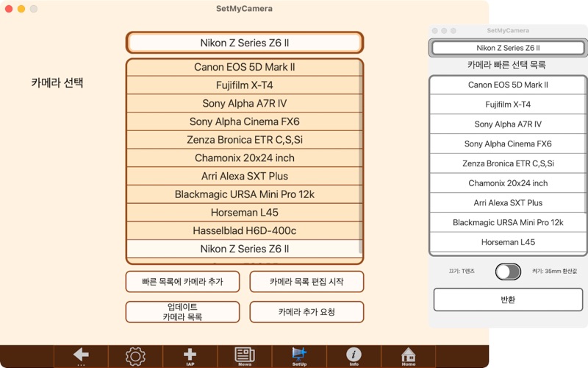Image resolution: width=588 pixels, height=368 pixels.
Task: Choose Zenza Bronica ETR C,S,Si in quick list
Action: point(508,163)
